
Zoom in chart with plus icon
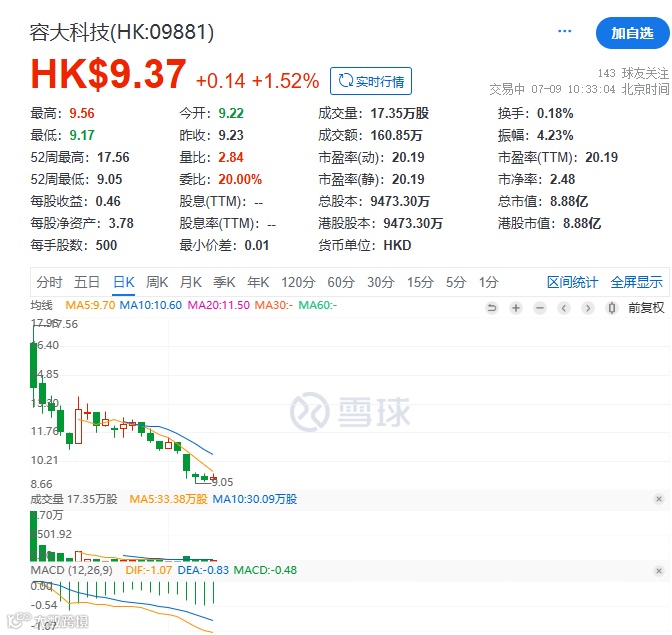(x=516, y=308)
